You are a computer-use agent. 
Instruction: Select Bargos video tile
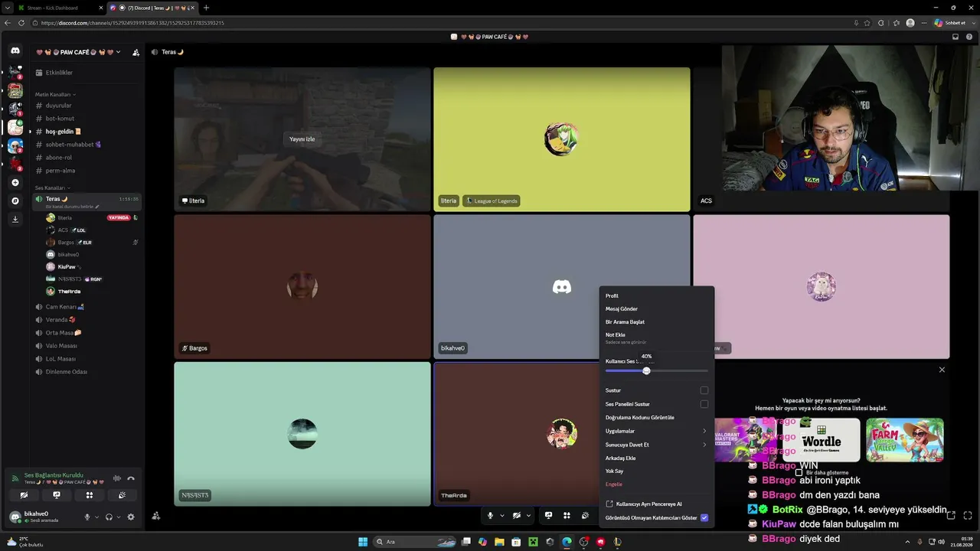302,287
